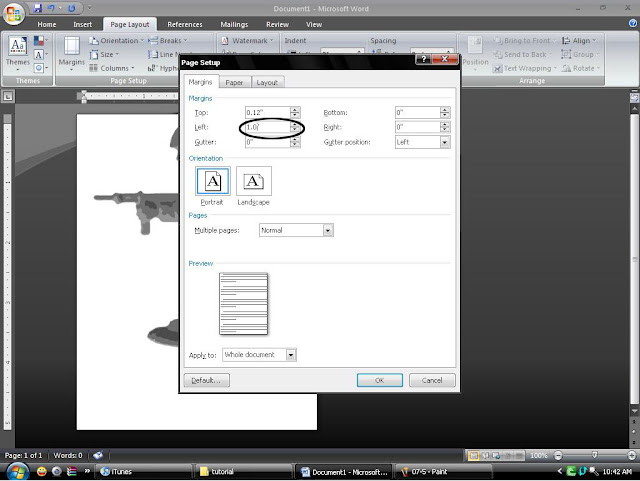Click the 100% zoom level button
Viewport: 640px width, 481px height.
[538, 455]
